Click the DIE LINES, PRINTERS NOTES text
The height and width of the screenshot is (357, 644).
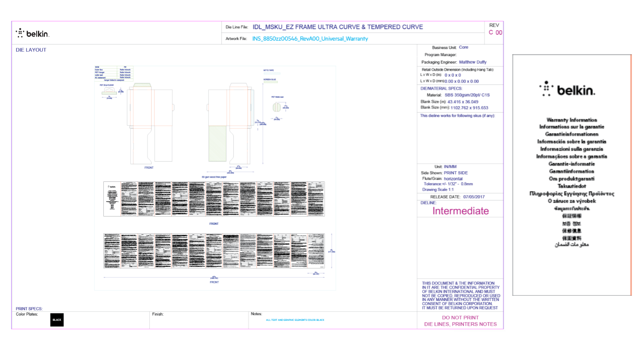tap(460, 324)
